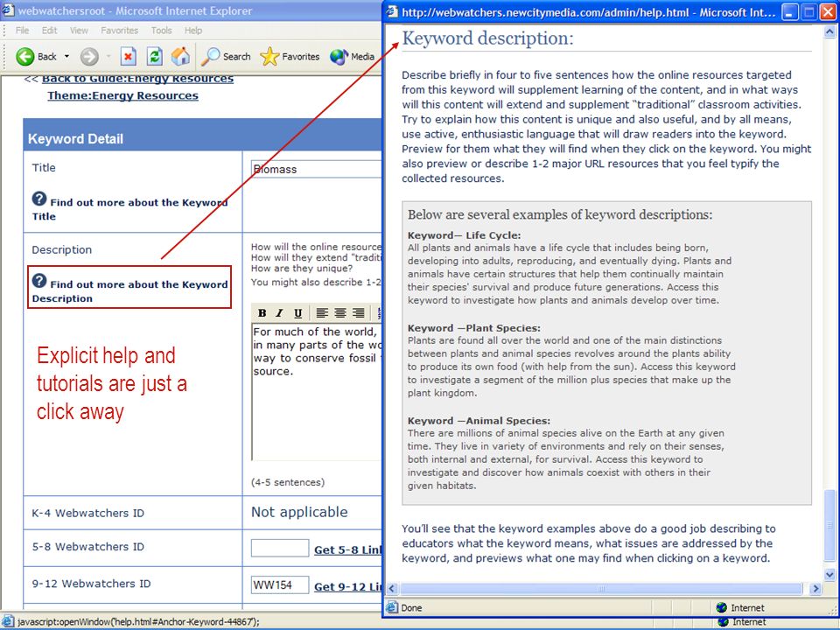Click the vertical scrollbar thumb in help window
Viewport: 840px width, 630px height.
tap(829, 527)
